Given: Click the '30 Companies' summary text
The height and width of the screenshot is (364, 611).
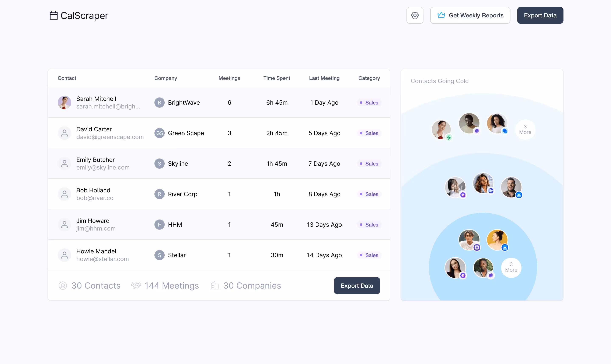Looking at the screenshot, I should pyautogui.click(x=252, y=286).
